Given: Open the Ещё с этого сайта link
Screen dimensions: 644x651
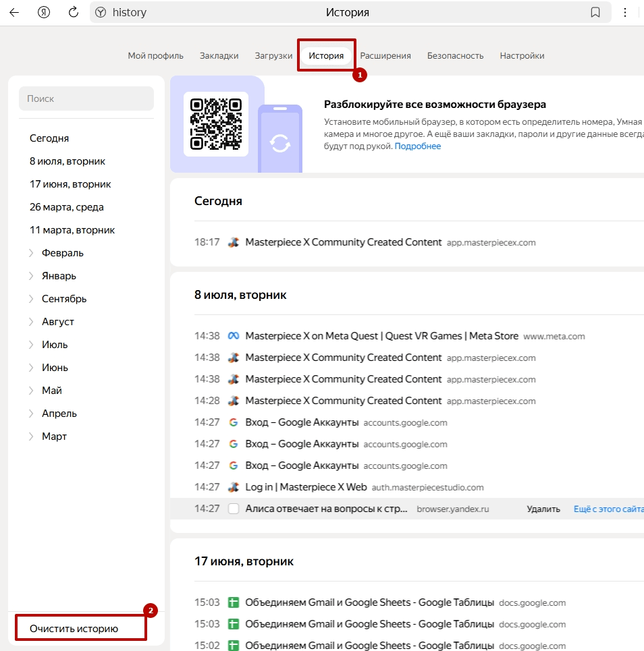Looking at the screenshot, I should 609,509.
